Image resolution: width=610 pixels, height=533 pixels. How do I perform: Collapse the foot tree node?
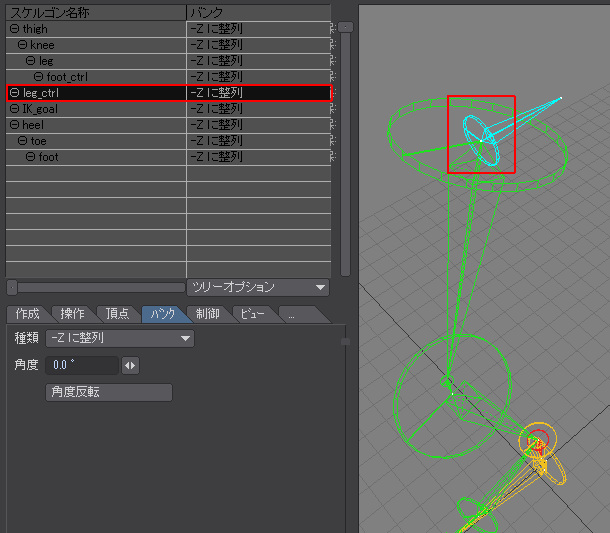click(x=30, y=156)
